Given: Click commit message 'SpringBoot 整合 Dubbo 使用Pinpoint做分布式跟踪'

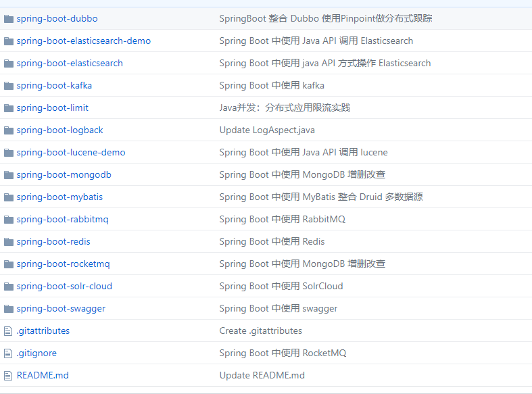Looking at the screenshot, I should point(326,18).
